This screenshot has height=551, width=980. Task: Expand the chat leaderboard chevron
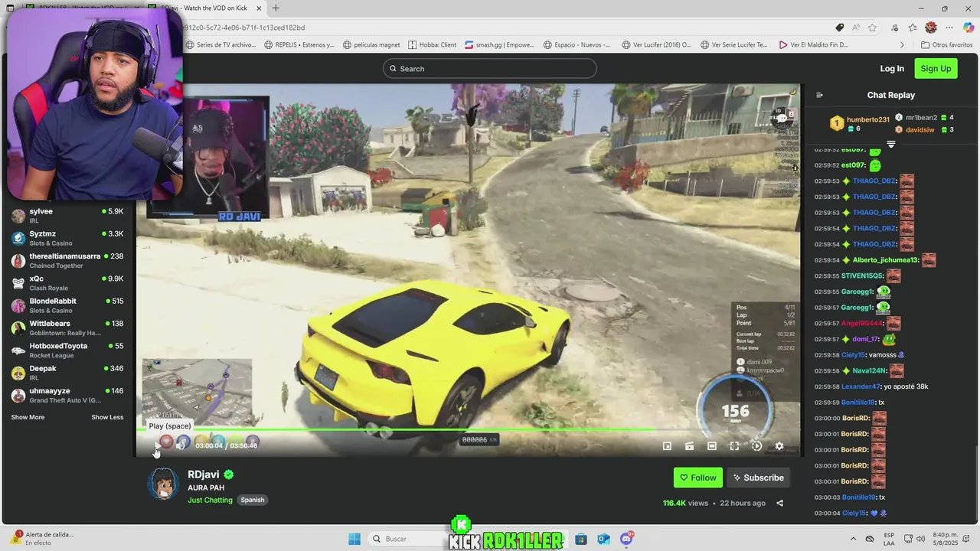click(890, 144)
